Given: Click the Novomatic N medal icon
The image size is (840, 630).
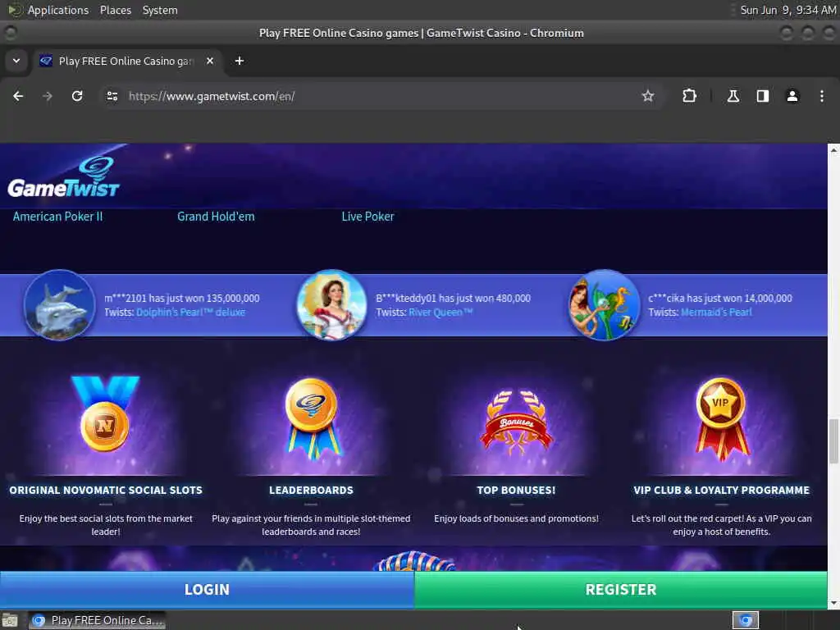Looking at the screenshot, I should tap(105, 413).
